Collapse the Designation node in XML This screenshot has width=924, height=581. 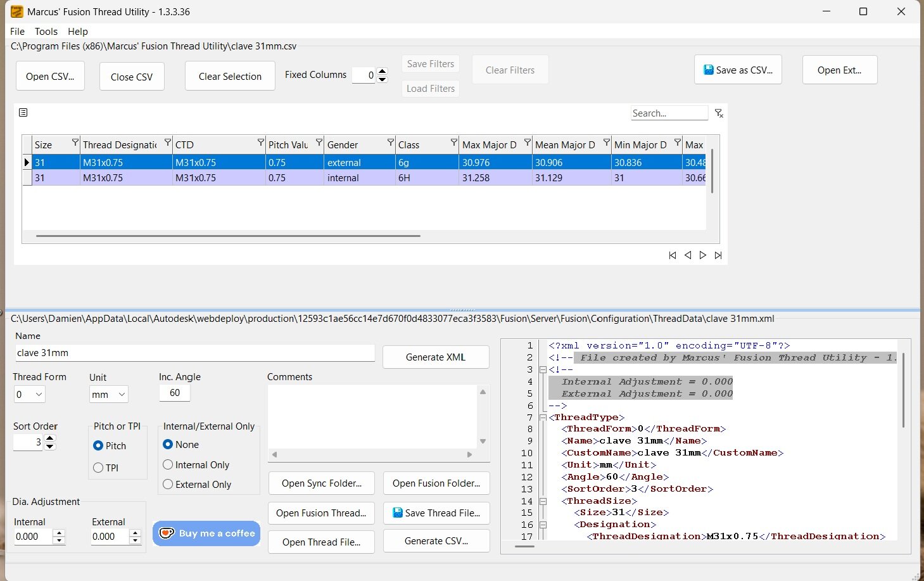pyautogui.click(x=543, y=525)
